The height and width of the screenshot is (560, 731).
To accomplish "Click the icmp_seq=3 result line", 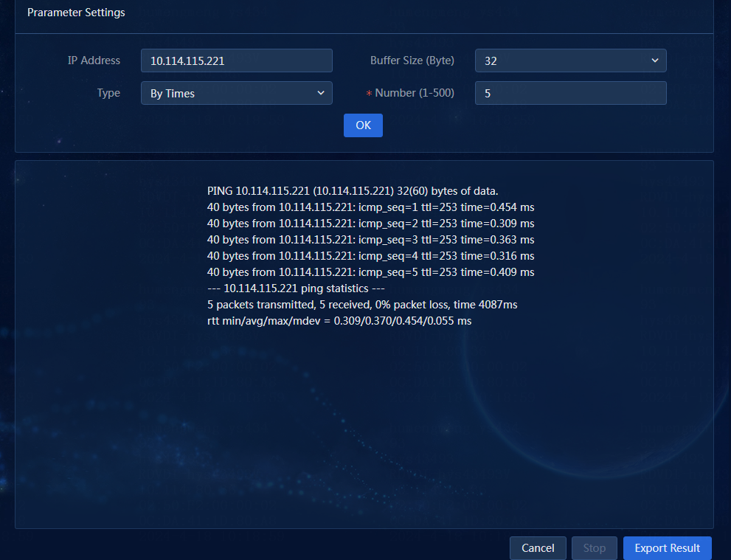I will click(370, 240).
